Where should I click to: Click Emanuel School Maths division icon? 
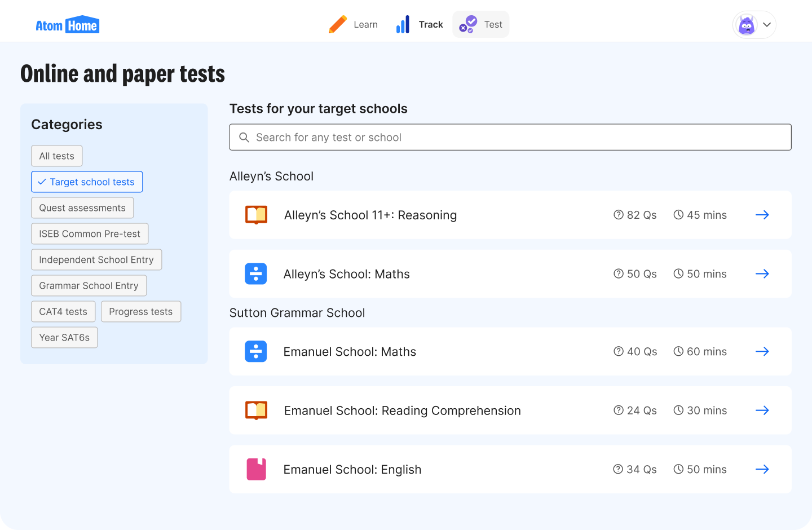coord(256,351)
